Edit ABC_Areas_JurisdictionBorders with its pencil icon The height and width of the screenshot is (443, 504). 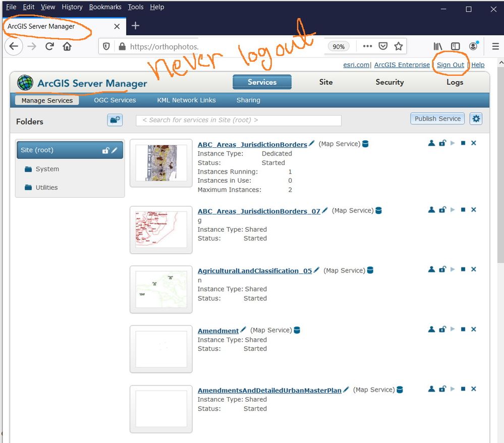(x=311, y=144)
